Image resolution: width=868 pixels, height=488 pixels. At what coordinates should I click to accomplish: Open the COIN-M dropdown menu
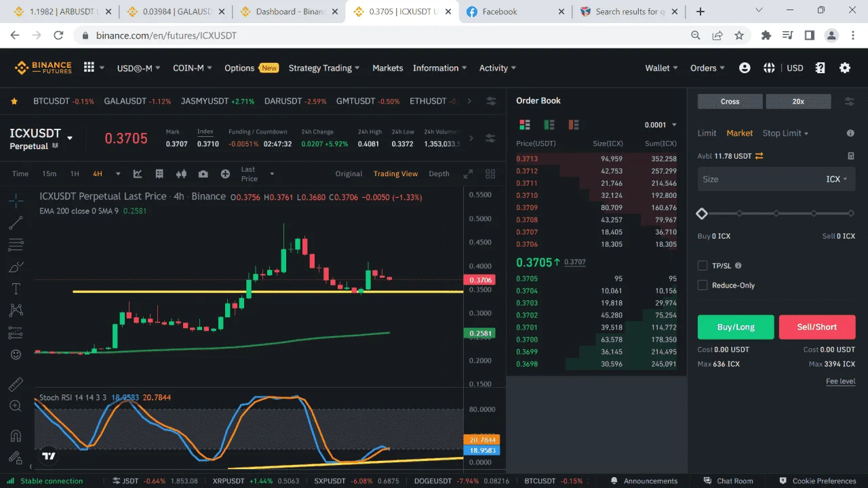click(x=193, y=68)
